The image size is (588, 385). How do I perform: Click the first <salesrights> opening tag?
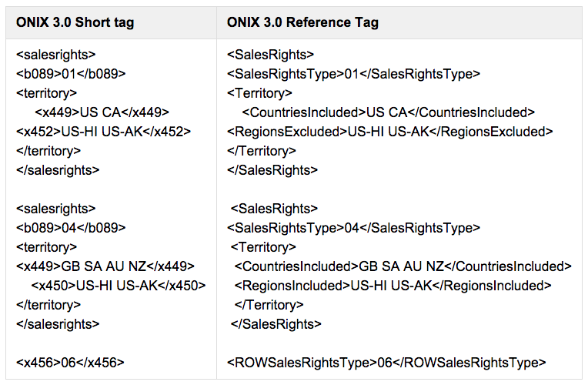(56, 55)
